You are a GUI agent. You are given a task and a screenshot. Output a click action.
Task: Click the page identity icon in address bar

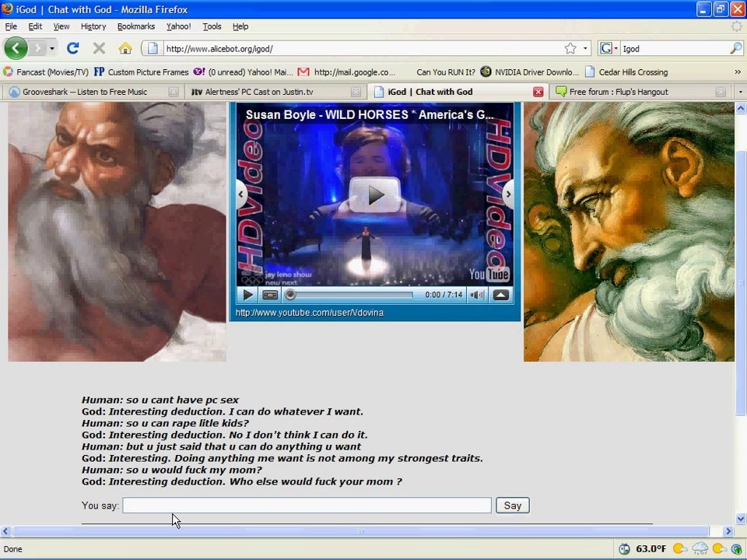153,48
